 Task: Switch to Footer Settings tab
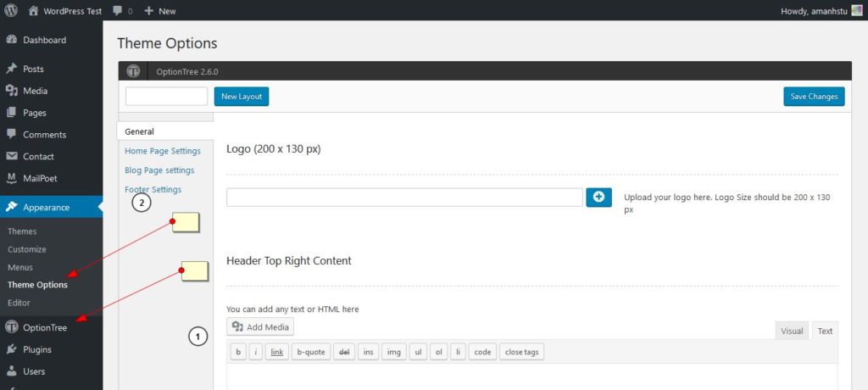153,189
